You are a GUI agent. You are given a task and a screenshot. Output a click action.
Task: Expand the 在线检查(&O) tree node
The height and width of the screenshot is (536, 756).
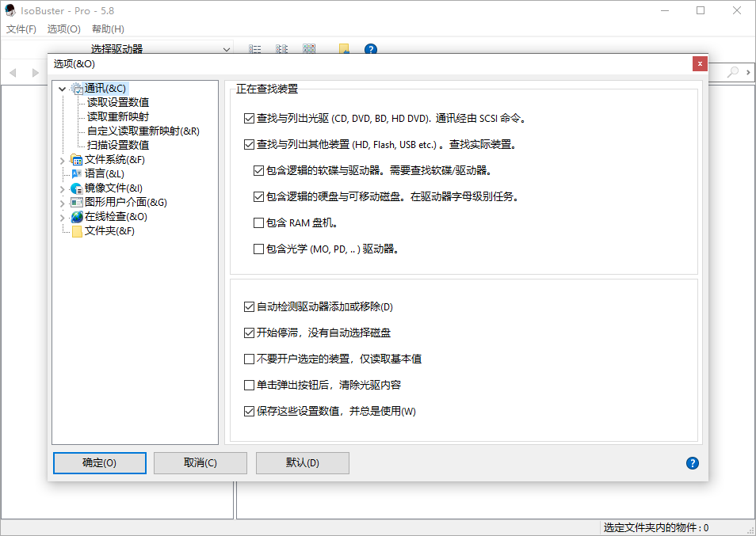(x=62, y=218)
